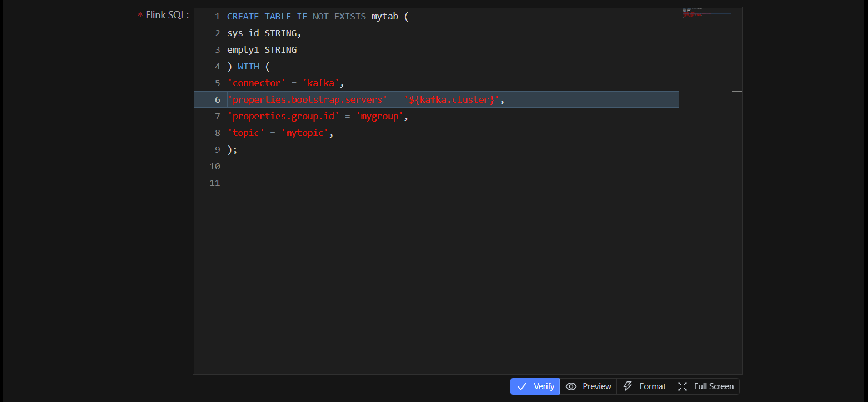Click line number 11 in the gutter

(215, 183)
